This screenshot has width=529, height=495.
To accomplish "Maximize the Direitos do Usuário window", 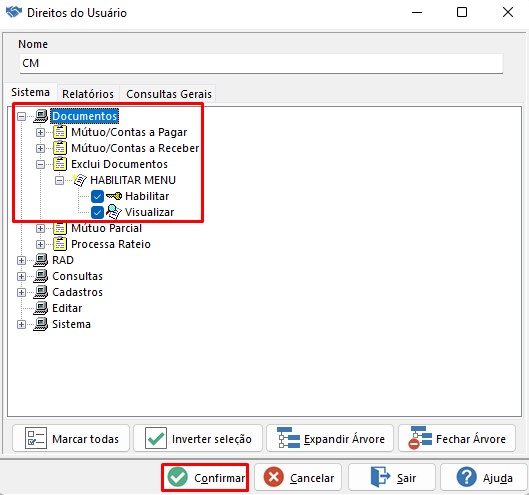I will [462, 12].
